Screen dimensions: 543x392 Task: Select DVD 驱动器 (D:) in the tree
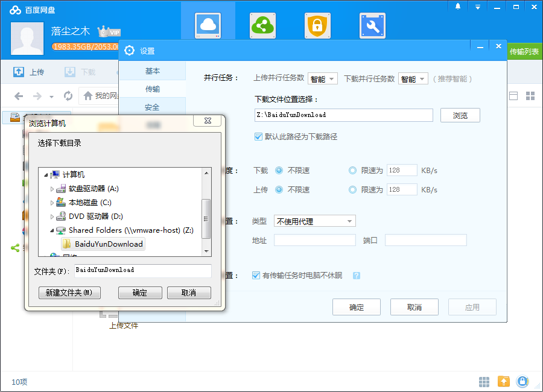(x=96, y=217)
